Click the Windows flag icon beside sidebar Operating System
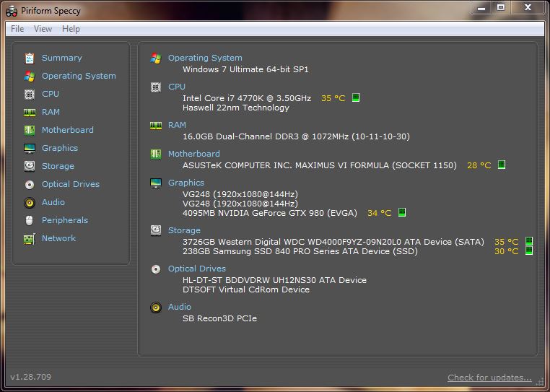 click(30, 76)
